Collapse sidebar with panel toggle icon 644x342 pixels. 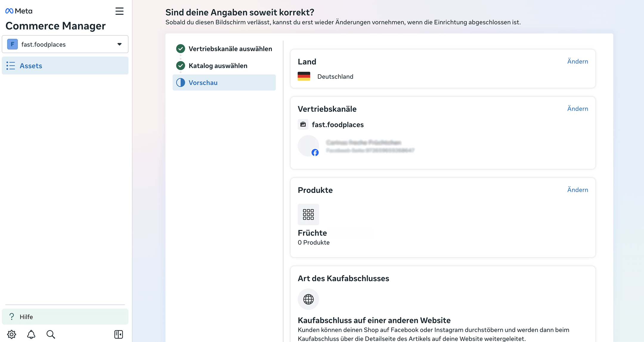point(119,334)
